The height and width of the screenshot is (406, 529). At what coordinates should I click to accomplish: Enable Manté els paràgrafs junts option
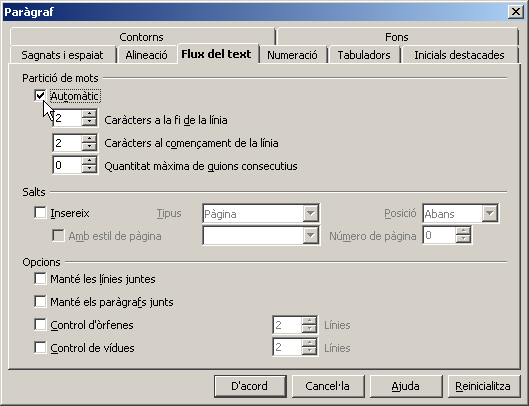(40, 301)
